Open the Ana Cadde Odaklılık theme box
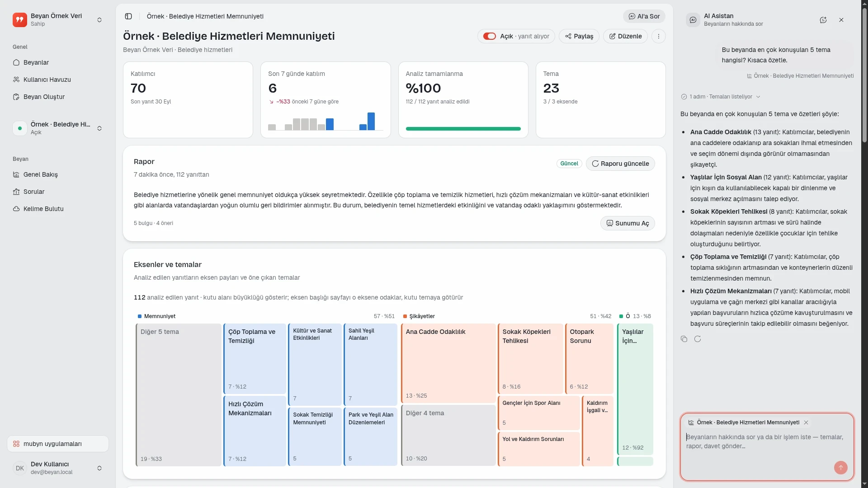 448,363
